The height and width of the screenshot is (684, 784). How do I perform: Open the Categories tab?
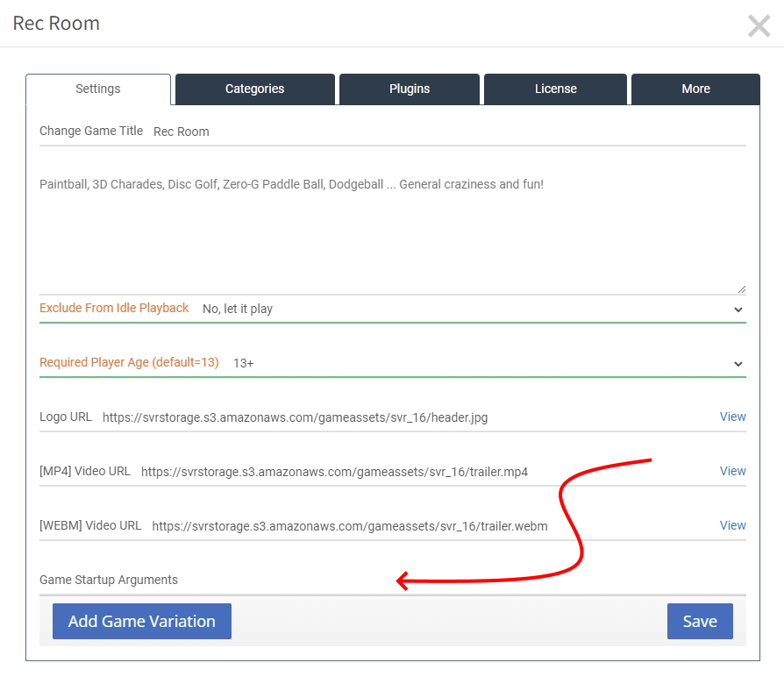coord(254,89)
